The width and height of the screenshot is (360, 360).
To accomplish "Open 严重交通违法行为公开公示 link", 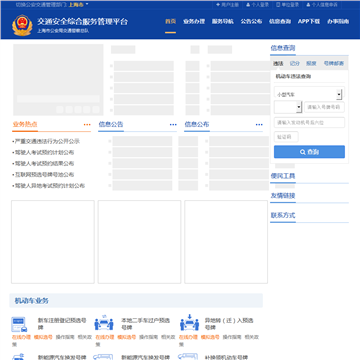I will tap(46, 141).
